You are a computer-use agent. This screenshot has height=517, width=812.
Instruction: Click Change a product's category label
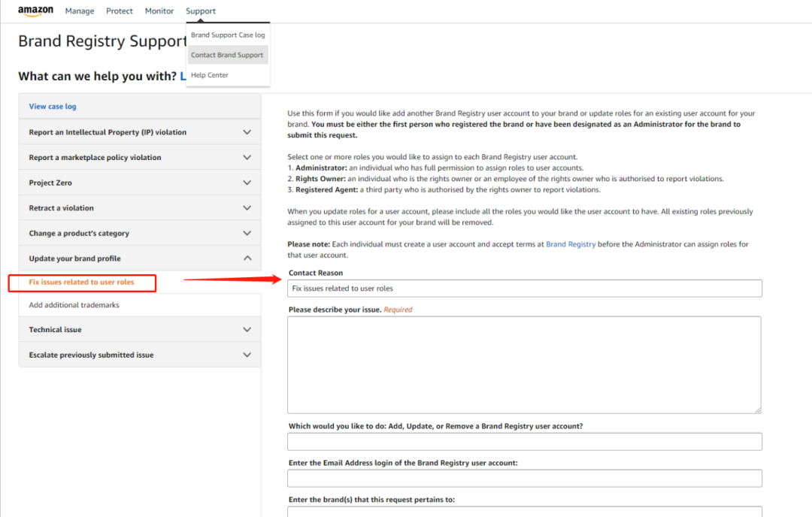click(x=79, y=234)
